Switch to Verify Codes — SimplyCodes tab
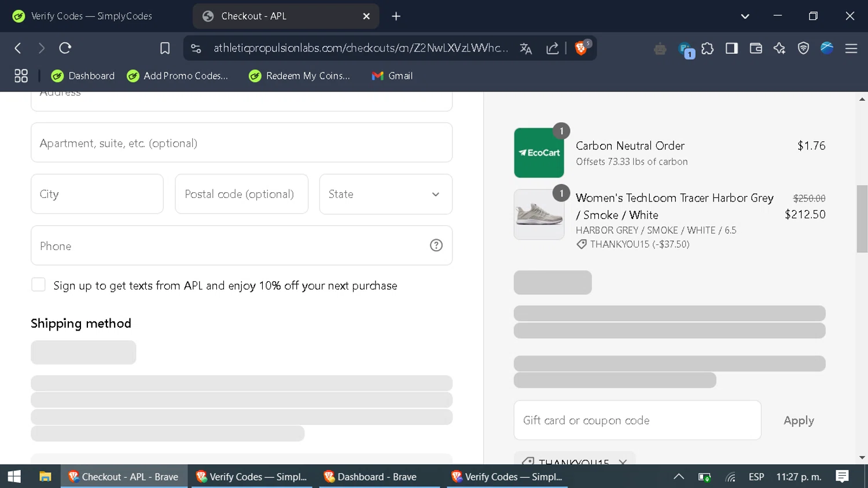868x488 pixels. [91, 16]
